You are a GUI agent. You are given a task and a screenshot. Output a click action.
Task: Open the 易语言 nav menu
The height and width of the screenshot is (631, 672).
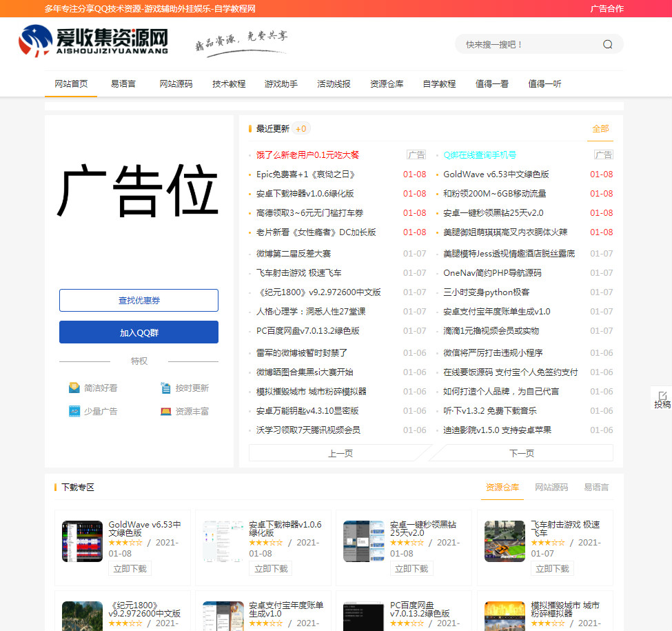pos(123,83)
